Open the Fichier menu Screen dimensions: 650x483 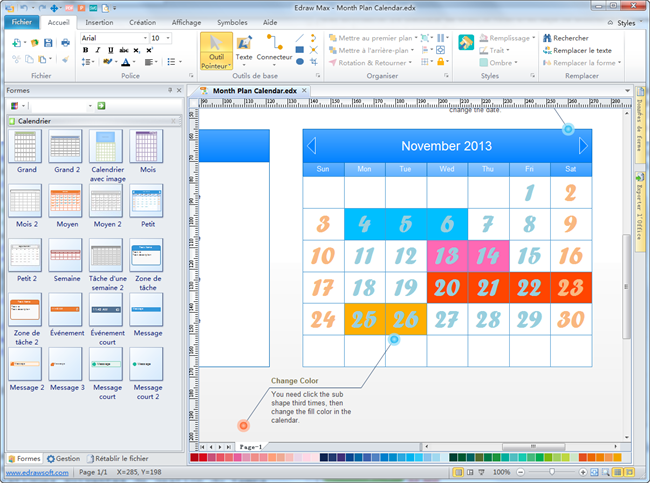click(x=22, y=22)
